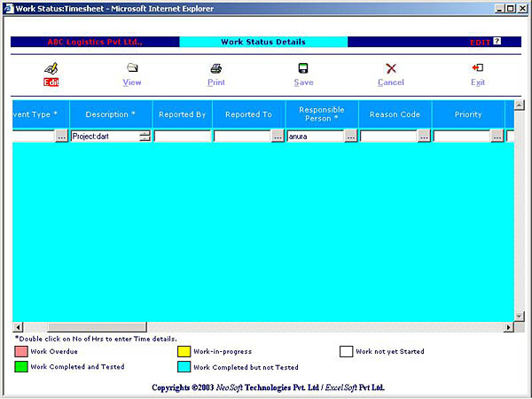The width and height of the screenshot is (532, 399).
Task: Click the Responsible Person field containing anura
Action: [x=315, y=137]
